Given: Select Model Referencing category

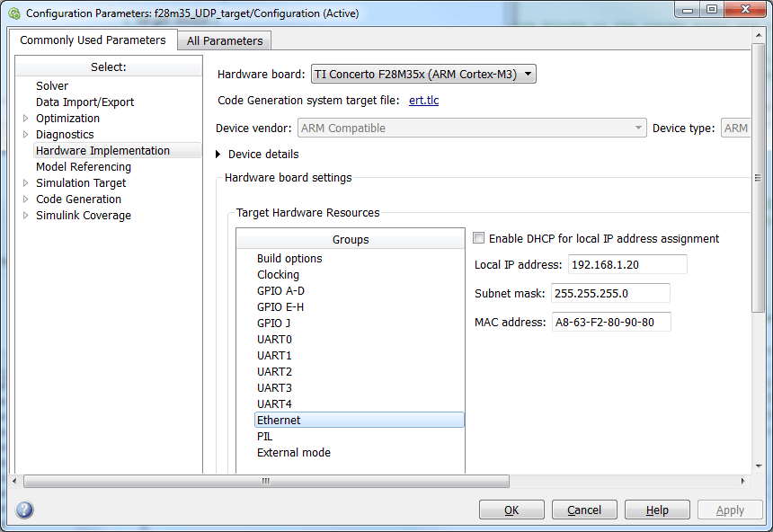Looking at the screenshot, I should pyautogui.click(x=84, y=166).
